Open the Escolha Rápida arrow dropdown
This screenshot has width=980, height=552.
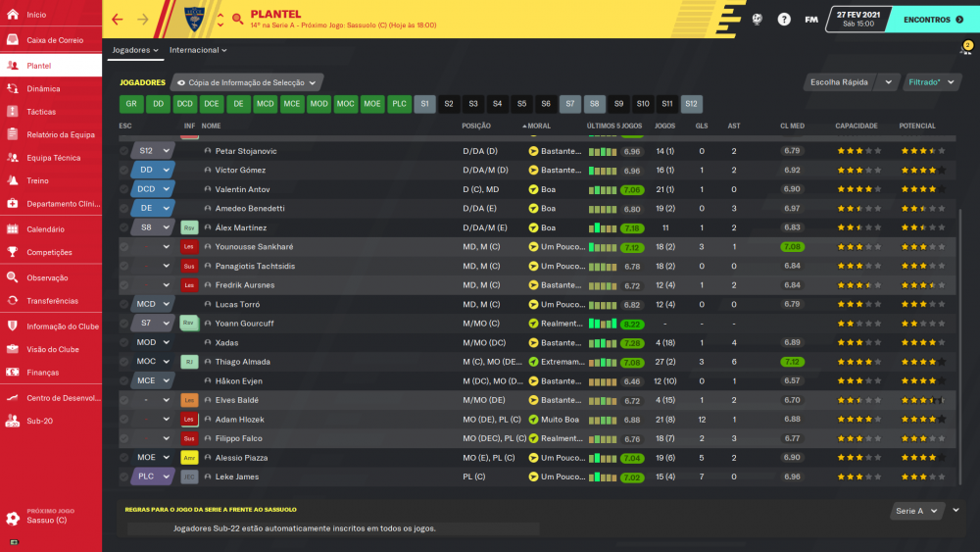888,82
